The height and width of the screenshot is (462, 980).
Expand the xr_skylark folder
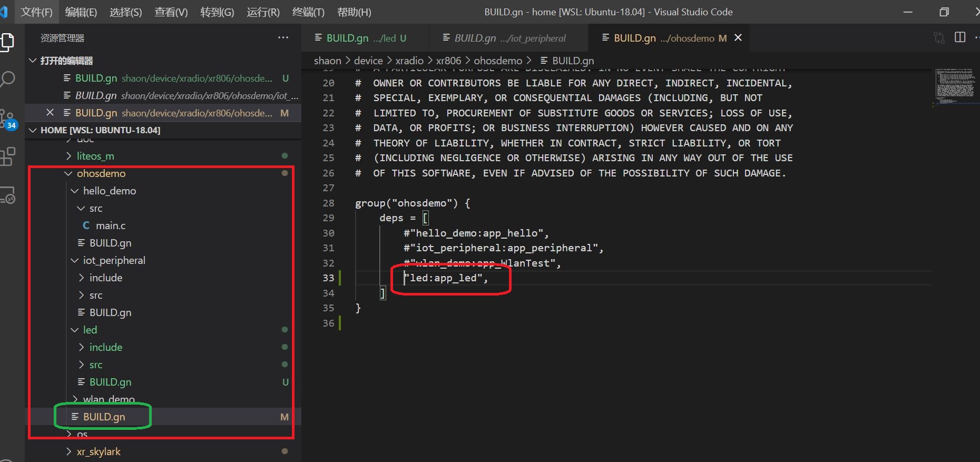click(99, 451)
